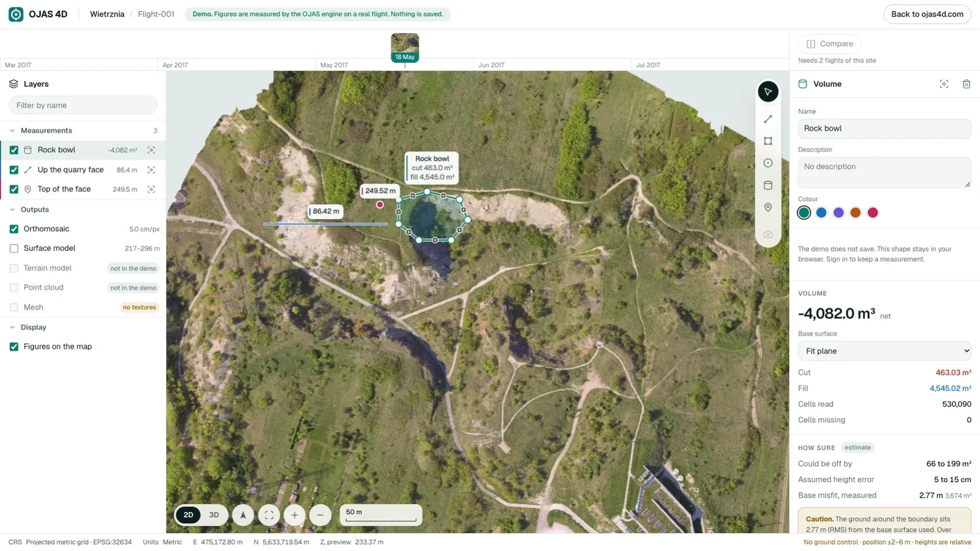Choose the line distance measurement tool
The image size is (980, 551).
pos(768,119)
